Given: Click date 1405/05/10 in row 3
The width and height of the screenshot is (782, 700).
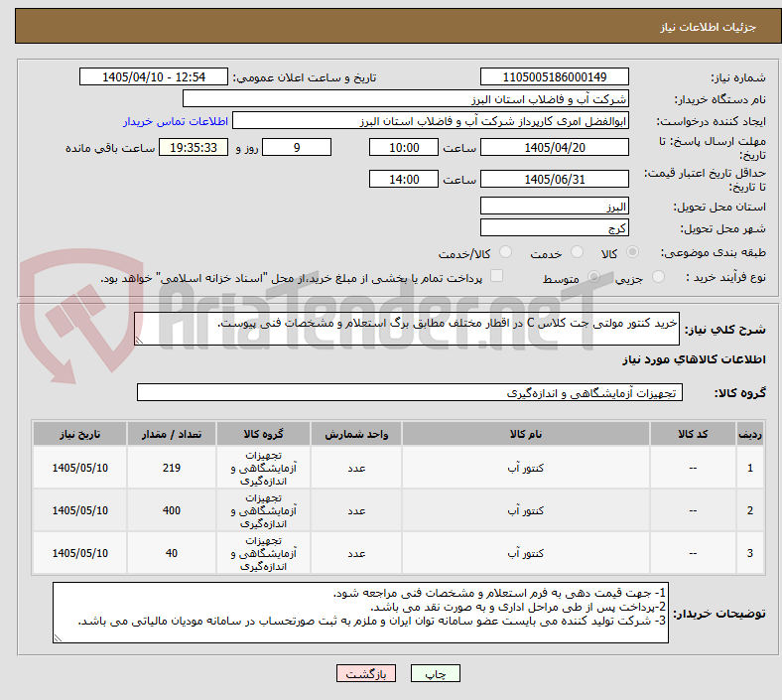Looking at the screenshot, I should tap(79, 553).
